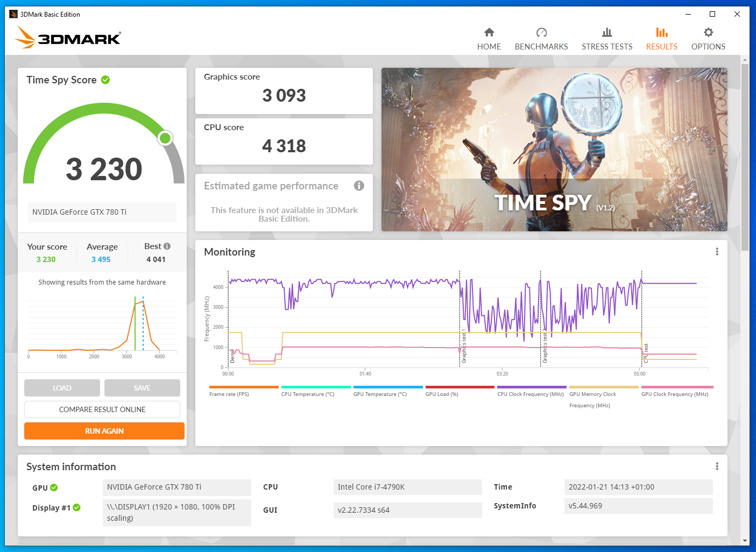Screen dimensions: 756x552
Task: Click Display #1 validation green checkmark
Action: [x=77, y=507]
